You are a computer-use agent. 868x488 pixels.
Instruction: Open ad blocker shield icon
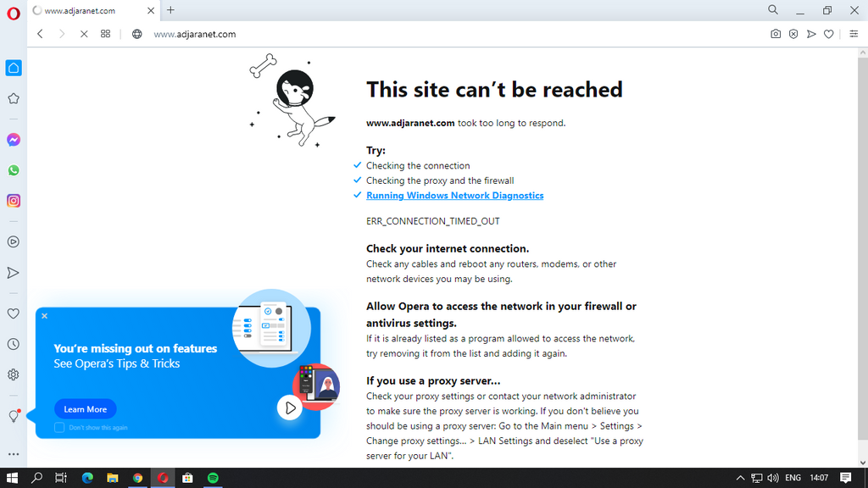pyautogui.click(x=793, y=34)
